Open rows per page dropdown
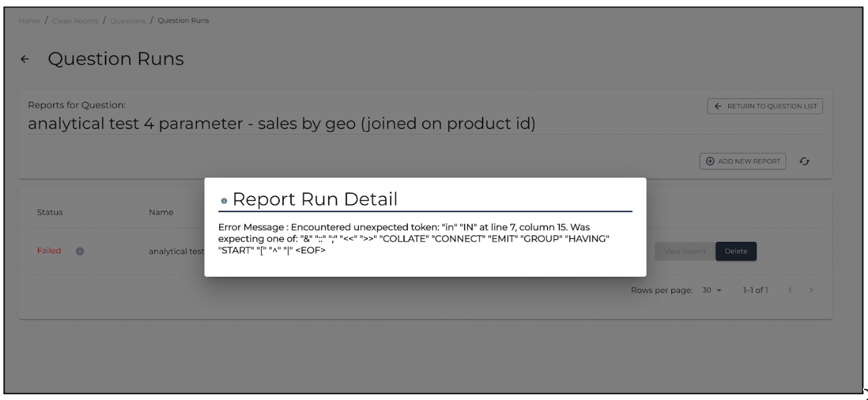The width and height of the screenshot is (868, 400). (x=711, y=291)
